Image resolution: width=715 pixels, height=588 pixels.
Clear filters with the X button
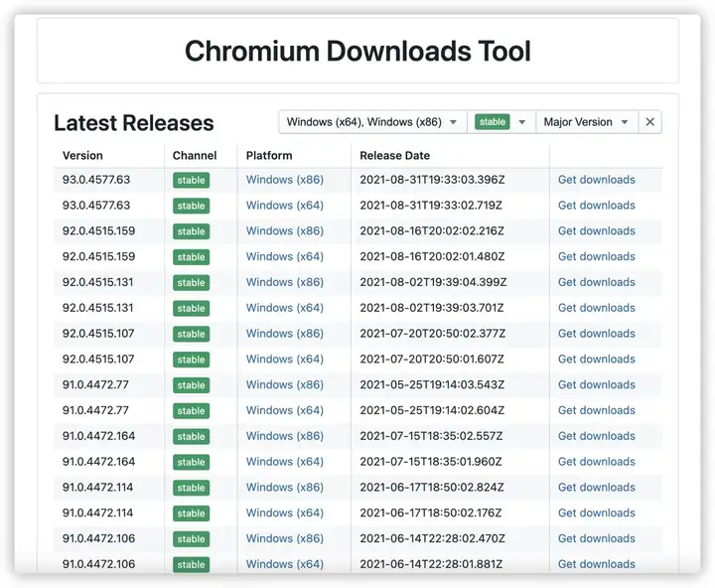pos(649,122)
